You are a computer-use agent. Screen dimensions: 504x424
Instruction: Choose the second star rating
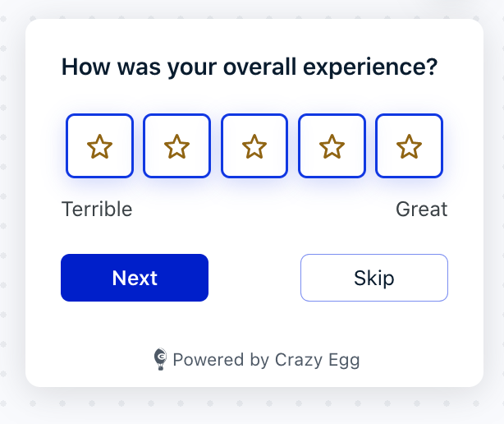click(x=176, y=145)
